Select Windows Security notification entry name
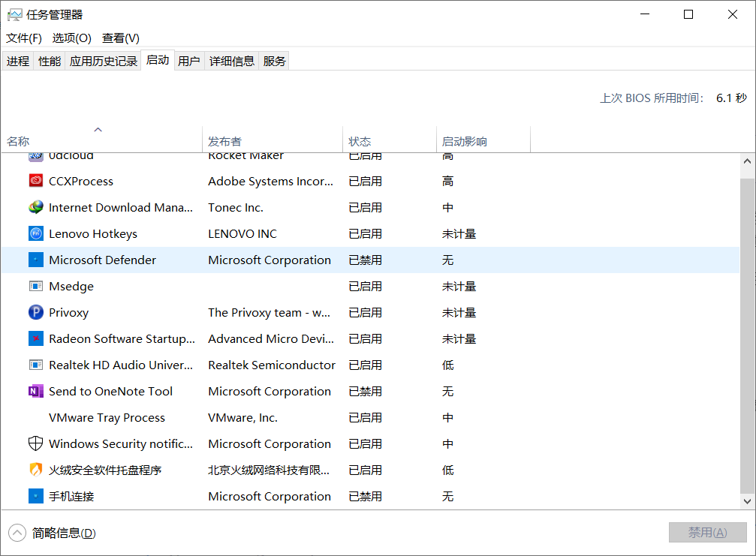756x556 pixels. pos(121,443)
